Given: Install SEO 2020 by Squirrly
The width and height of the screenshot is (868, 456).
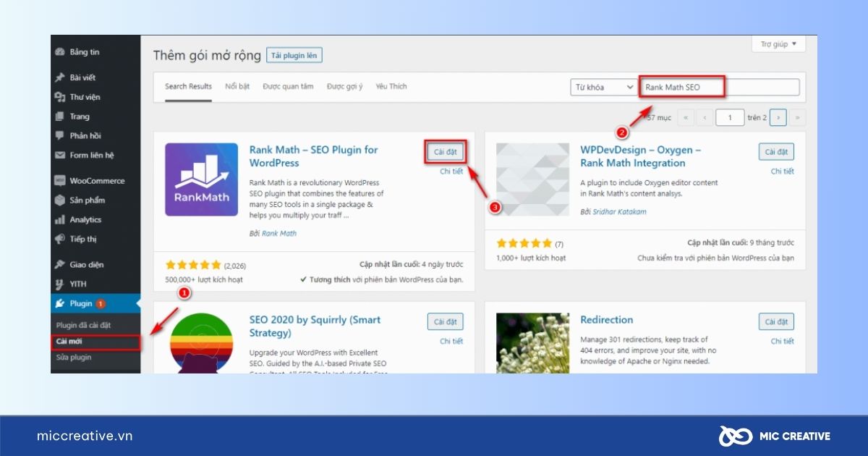Looking at the screenshot, I should [445, 322].
